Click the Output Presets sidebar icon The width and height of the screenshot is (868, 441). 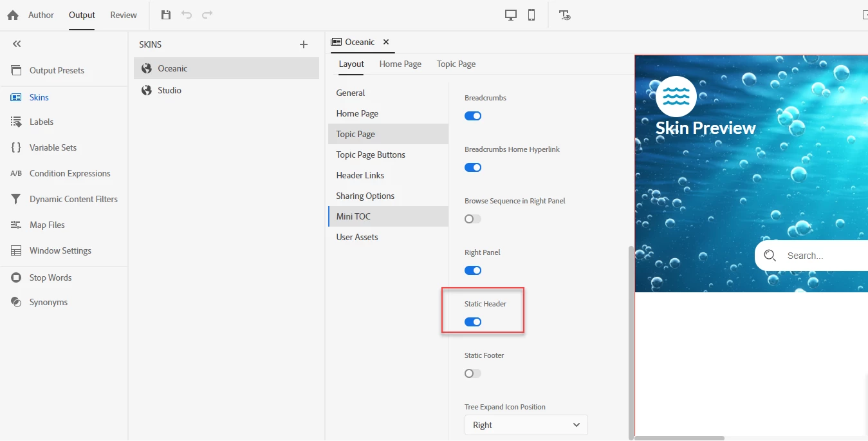coord(17,70)
